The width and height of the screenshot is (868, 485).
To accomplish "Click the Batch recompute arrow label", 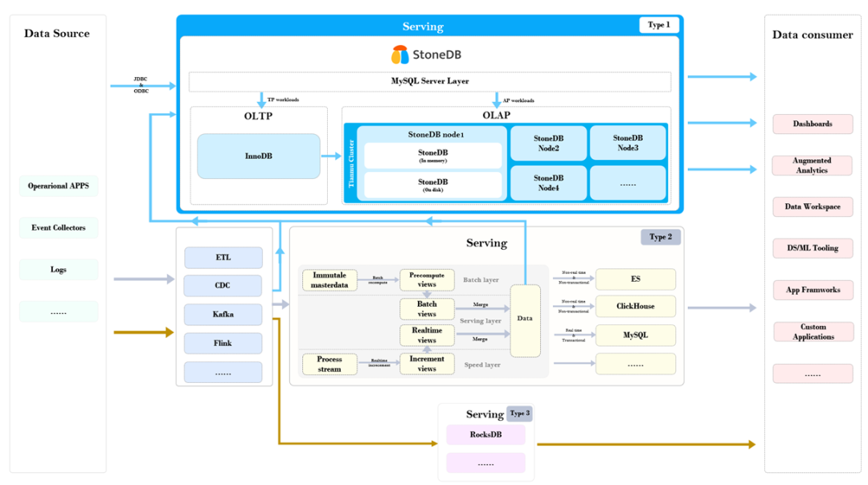I will coord(378,279).
